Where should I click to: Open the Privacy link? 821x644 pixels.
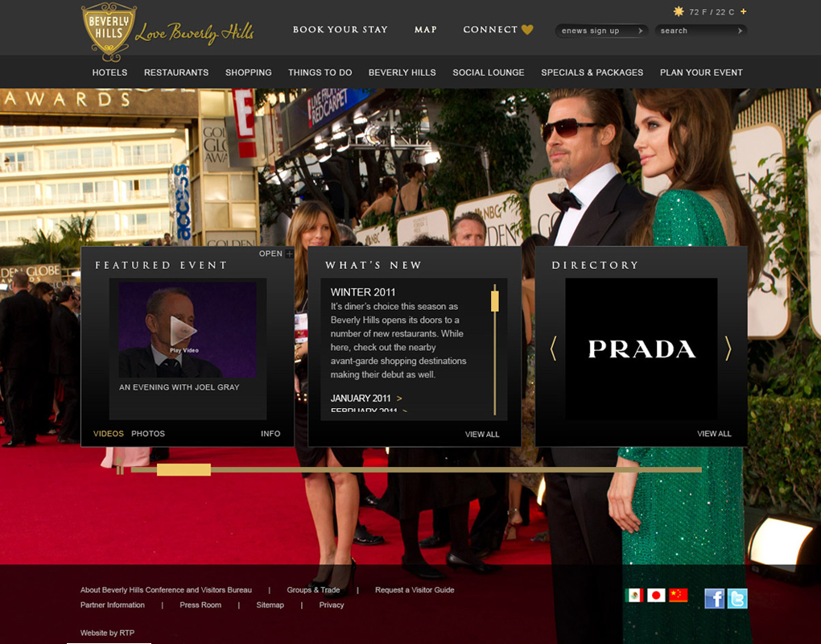tap(332, 605)
